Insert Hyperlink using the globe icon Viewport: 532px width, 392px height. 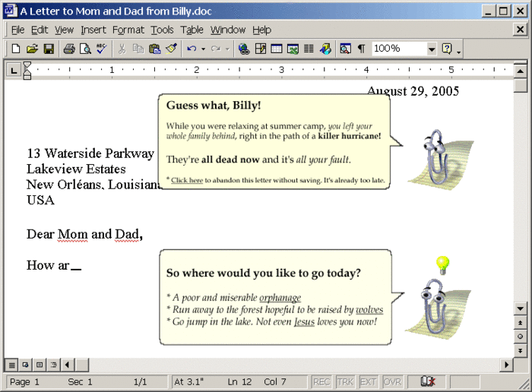(244, 49)
